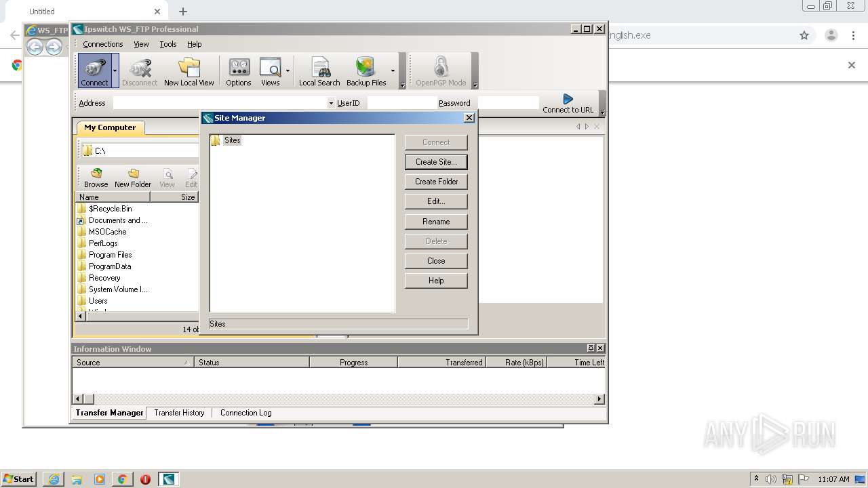
Task: Switch to Transfer Manager tab
Action: pyautogui.click(x=109, y=413)
